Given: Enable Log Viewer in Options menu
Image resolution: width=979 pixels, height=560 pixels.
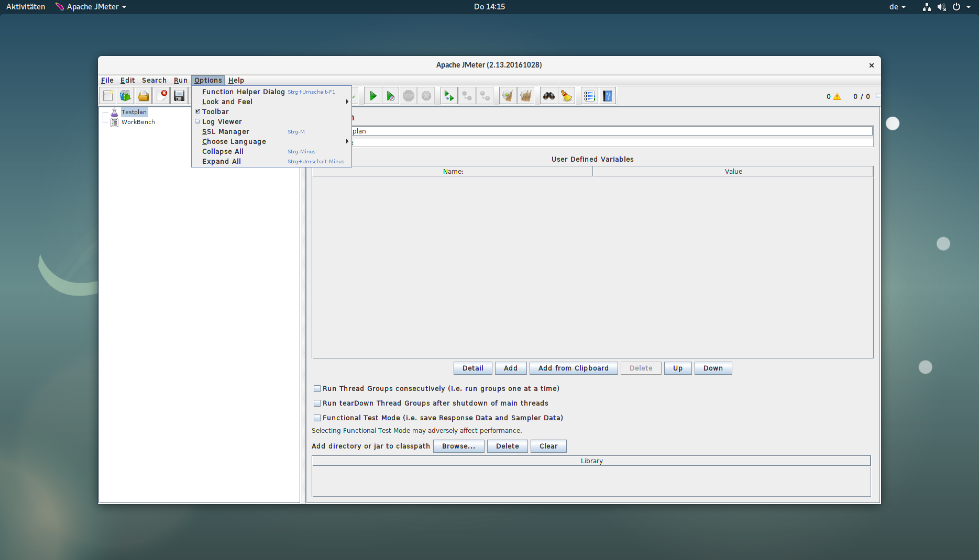Looking at the screenshot, I should (x=197, y=121).
